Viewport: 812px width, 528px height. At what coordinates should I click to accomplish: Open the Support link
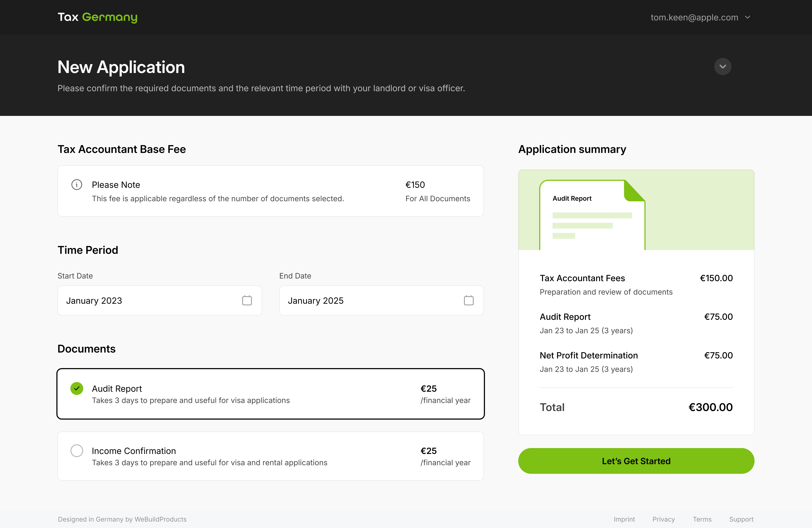(x=741, y=519)
